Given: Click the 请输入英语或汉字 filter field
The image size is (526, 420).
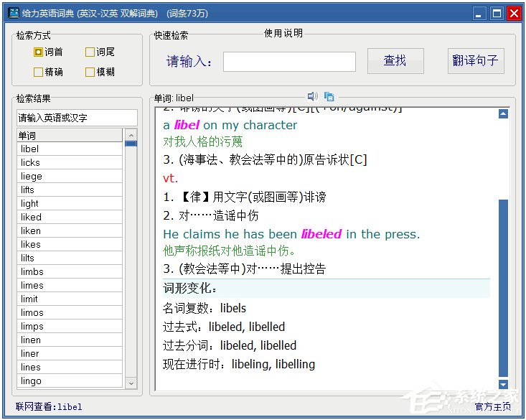Looking at the screenshot, I should pyautogui.click(x=77, y=118).
